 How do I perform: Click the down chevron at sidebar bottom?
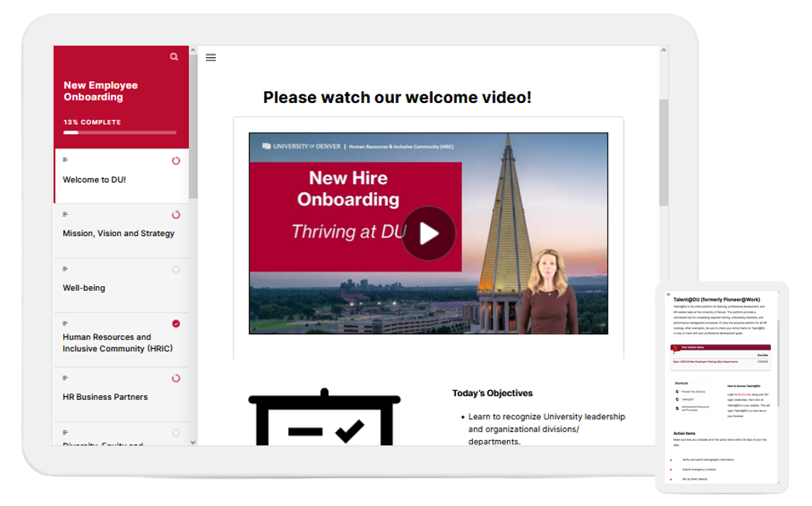tap(193, 441)
